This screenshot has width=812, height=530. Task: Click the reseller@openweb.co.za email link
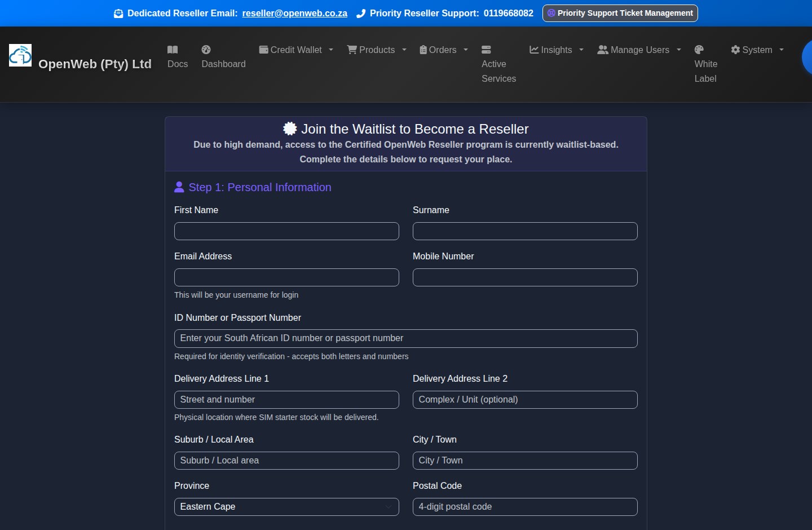(295, 13)
